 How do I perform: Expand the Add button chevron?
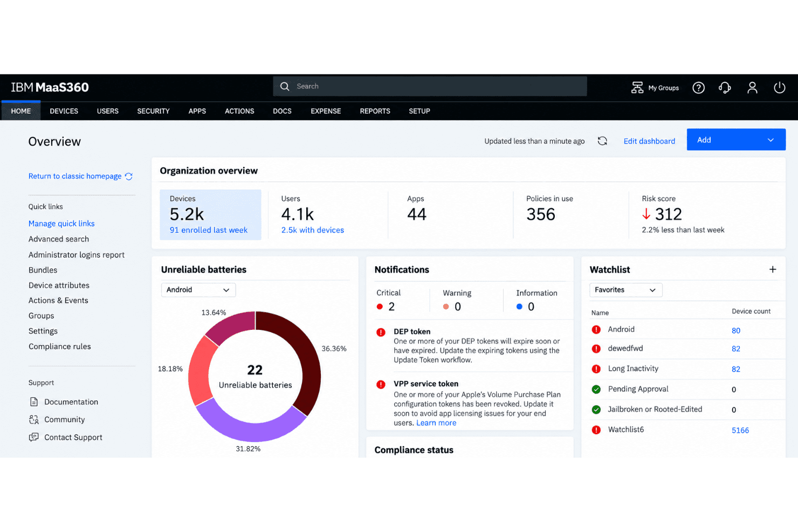771,140
